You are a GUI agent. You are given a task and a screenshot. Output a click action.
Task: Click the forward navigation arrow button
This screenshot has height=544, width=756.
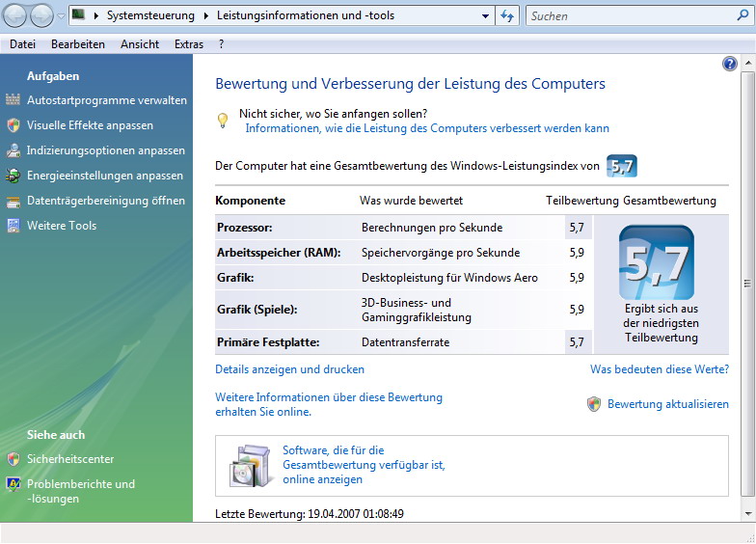[x=42, y=15]
